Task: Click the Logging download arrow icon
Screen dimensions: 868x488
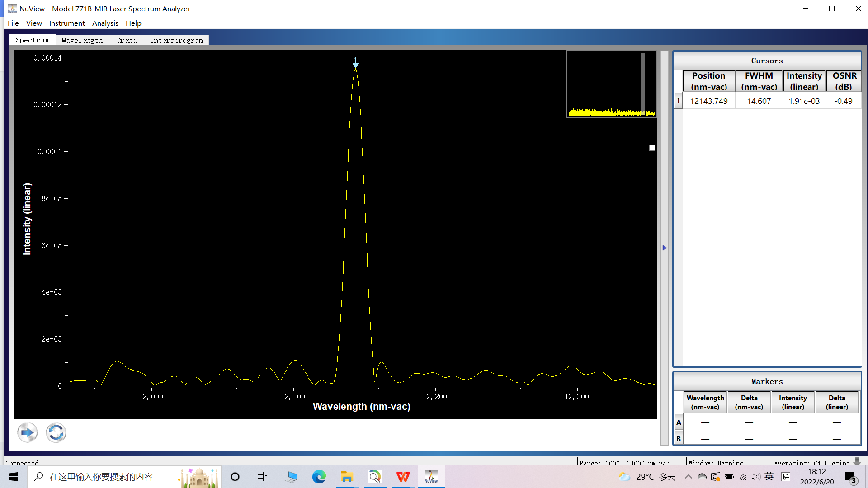Action: pos(857,462)
